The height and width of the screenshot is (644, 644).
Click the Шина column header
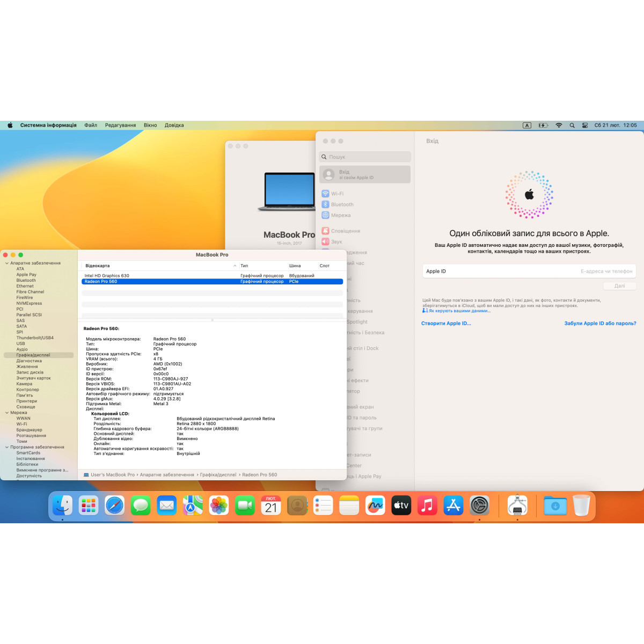(x=295, y=266)
